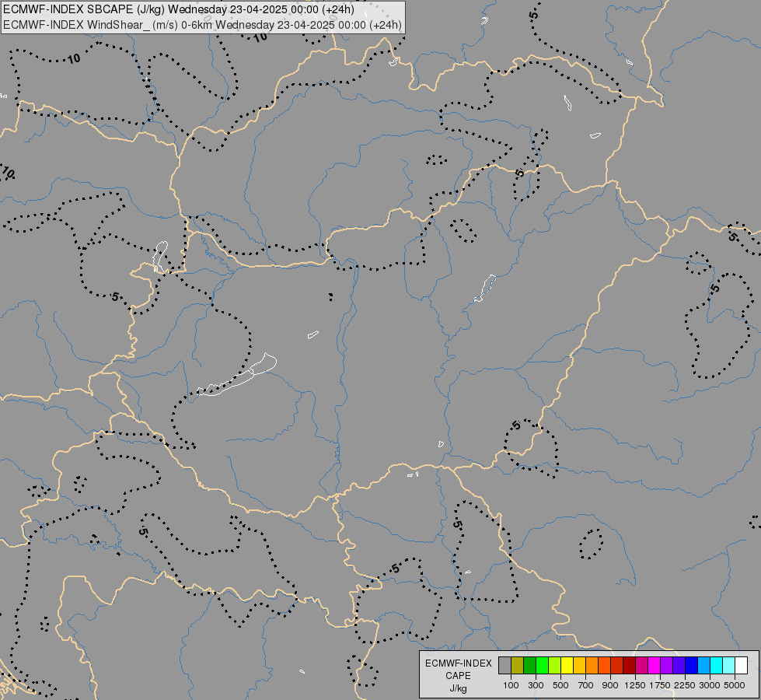761x700 pixels.
Task: Select the 700 legend tick label
Action: (586, 685)
